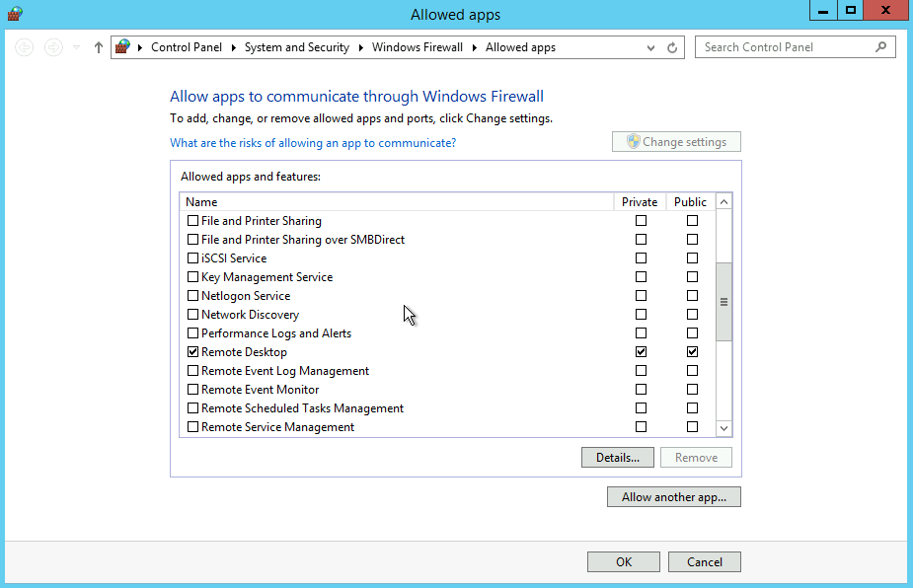Click the search magnifier icon
Screen dimensions: 913x588
click(x=881, y=46)
